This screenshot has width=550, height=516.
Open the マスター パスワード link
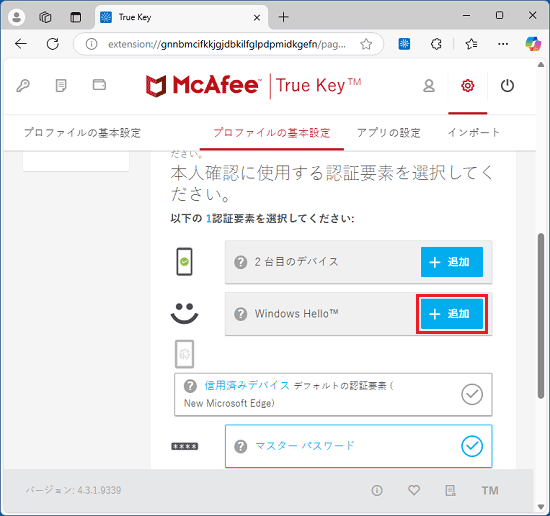305,446
